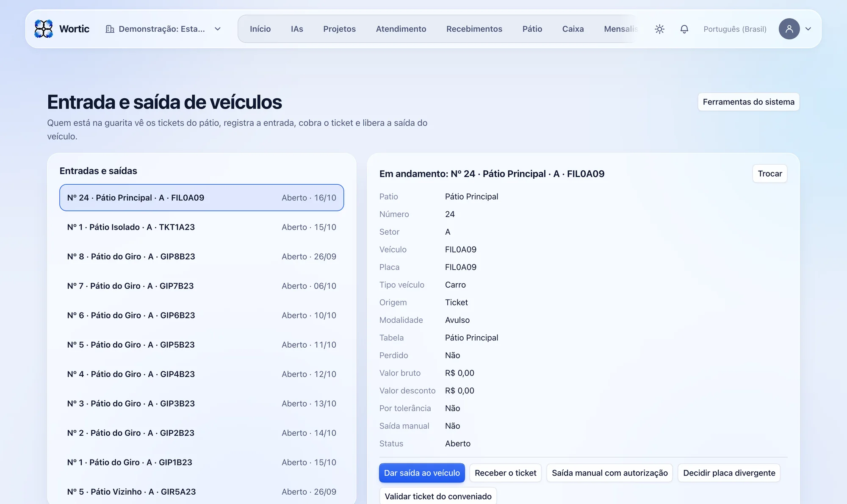Screen dimensions: 847x504
Task: Click the Wortic logo icon
Action: [x=44, y=29]
